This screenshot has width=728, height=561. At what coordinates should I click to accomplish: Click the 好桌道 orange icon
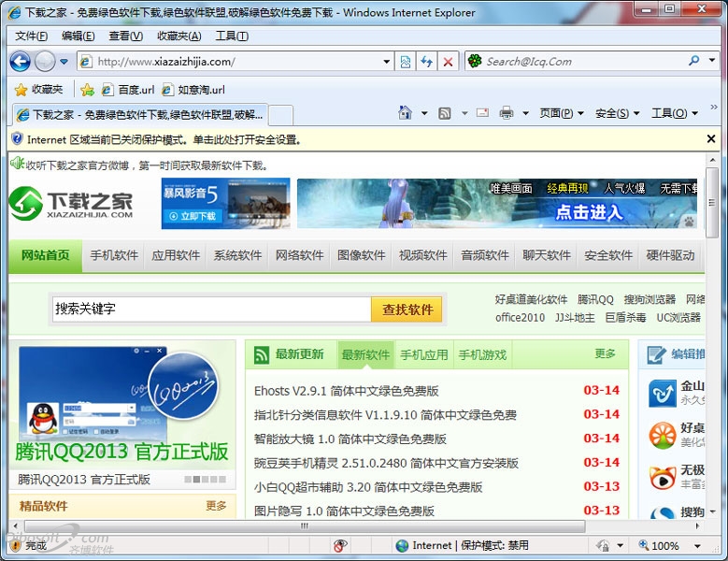[663, 436]
